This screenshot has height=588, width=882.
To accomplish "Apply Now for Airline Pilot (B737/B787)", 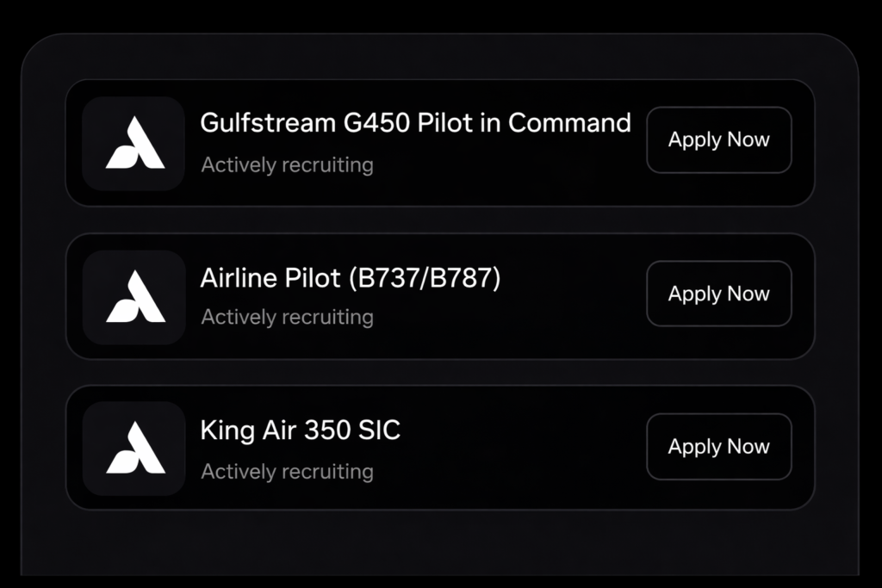I will click(718, 294).
